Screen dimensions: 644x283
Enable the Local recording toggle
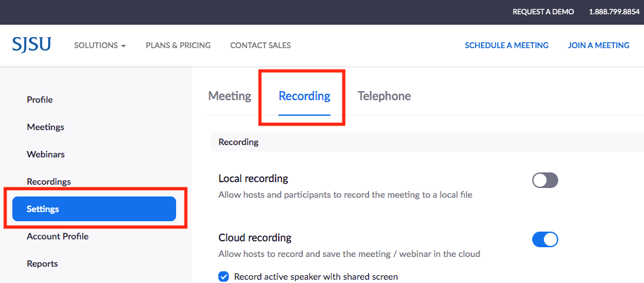point(545,180)
